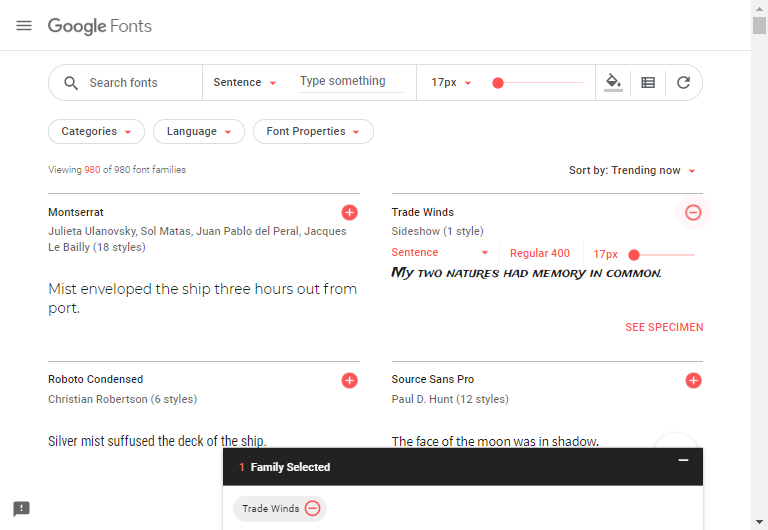Open SEE SPECIMEN for Trade Winds

pos(664,327)
